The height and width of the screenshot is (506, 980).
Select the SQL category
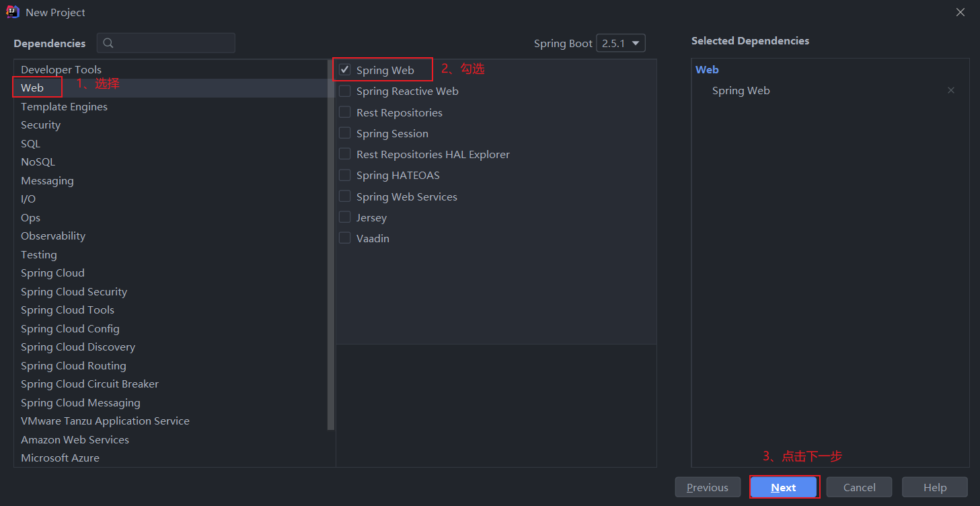tap(171, 143)
